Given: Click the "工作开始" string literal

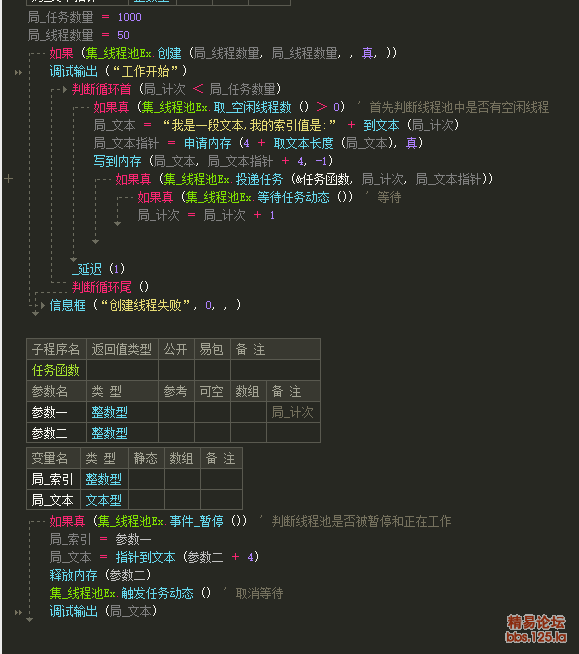Looking at the screenshot, I should [145, 71].
